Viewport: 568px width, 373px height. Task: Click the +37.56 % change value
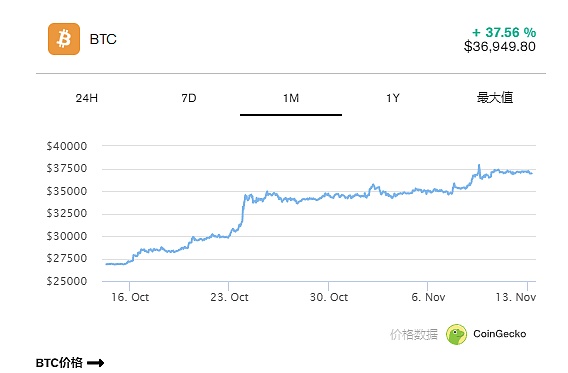pyautogui.click(x=504, y=33)
